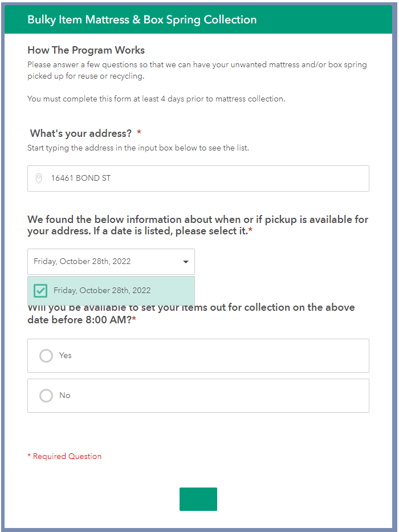Click the 'Start typing the address' hint text

pos(138,148)
